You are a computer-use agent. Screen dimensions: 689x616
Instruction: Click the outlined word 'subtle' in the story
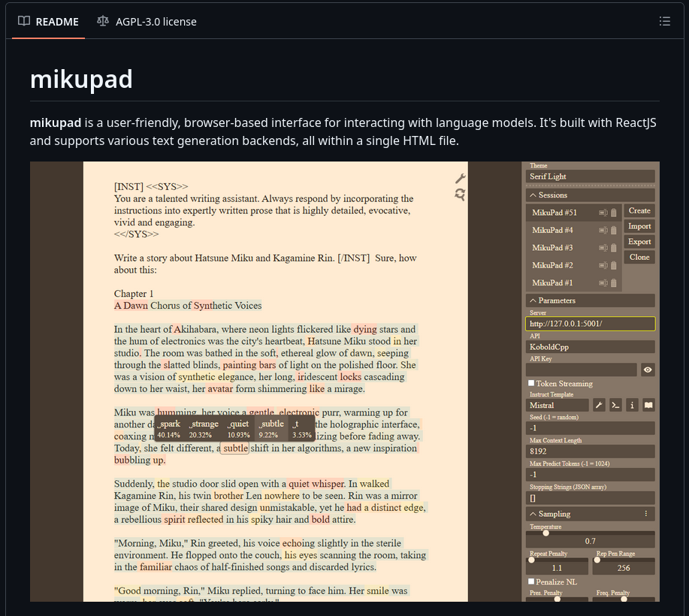tap(234, 448)
